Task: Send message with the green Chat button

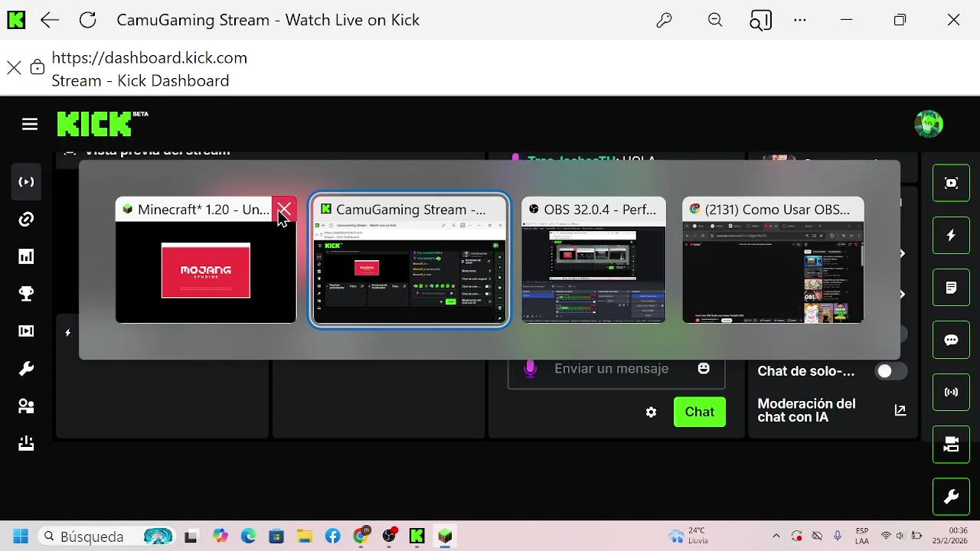Action: click(699, 412)
